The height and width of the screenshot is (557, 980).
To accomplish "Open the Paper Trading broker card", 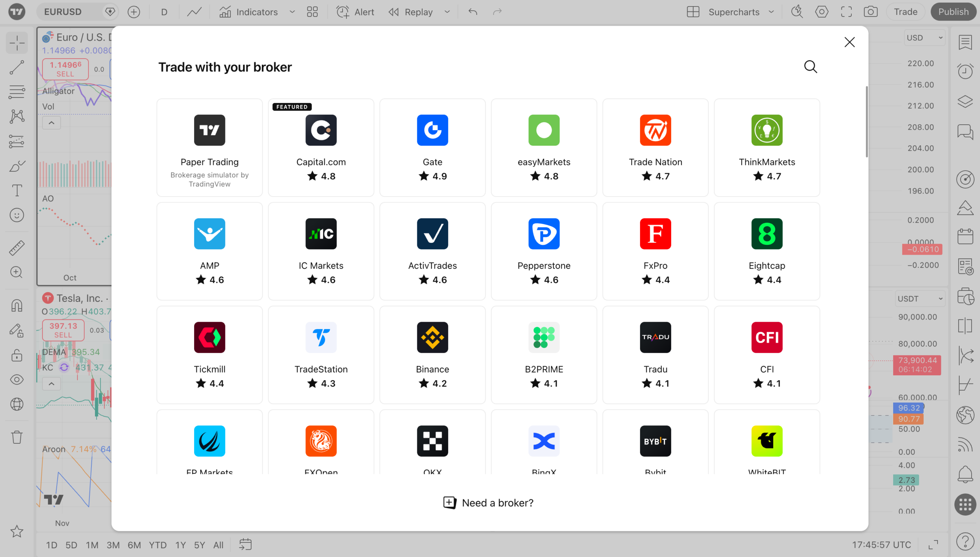I will [x=209, y=147].
